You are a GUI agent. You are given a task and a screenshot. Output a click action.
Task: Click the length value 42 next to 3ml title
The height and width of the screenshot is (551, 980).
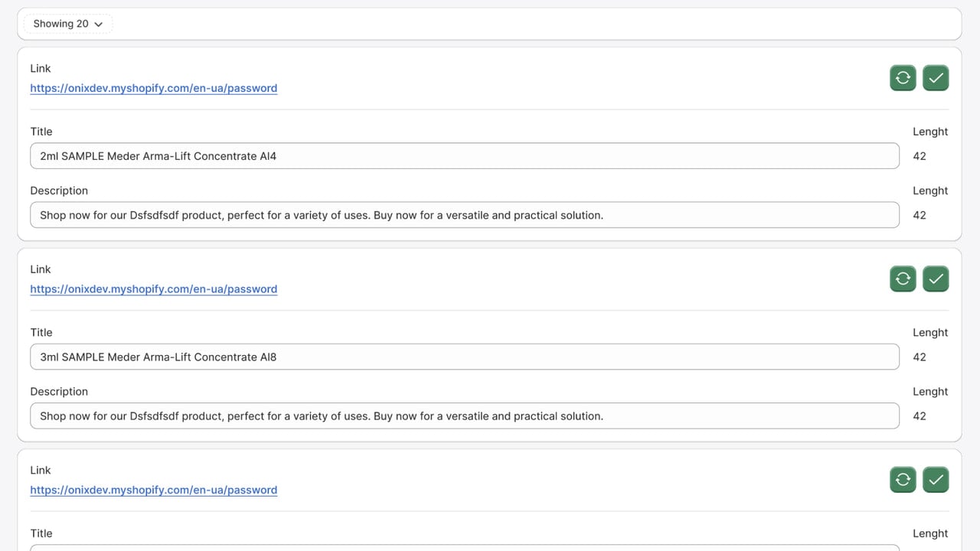920,357
